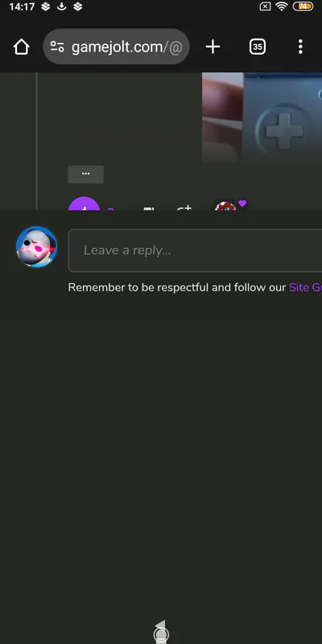Focus the 'Leave a reply...' field
This screenshot has height=644, width=322.
(x=195, y=250)
